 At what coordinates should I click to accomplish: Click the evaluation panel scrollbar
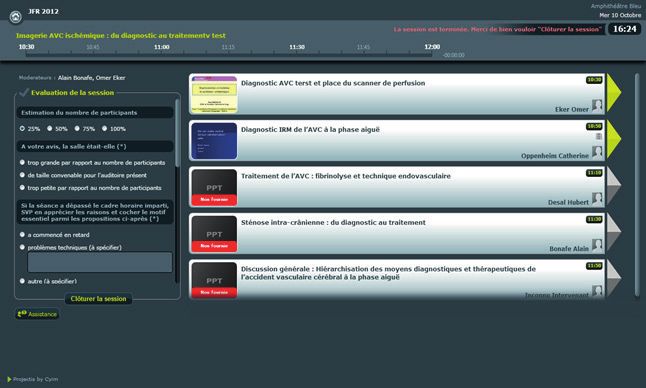tap(177, 133)
